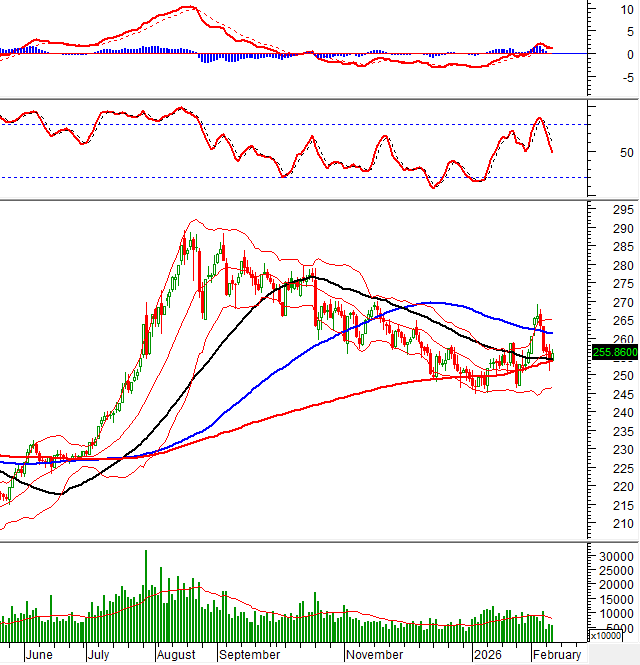The image size is (640, 665).
Task: Click the x10000 volume scale label
Action: (611, 635)
